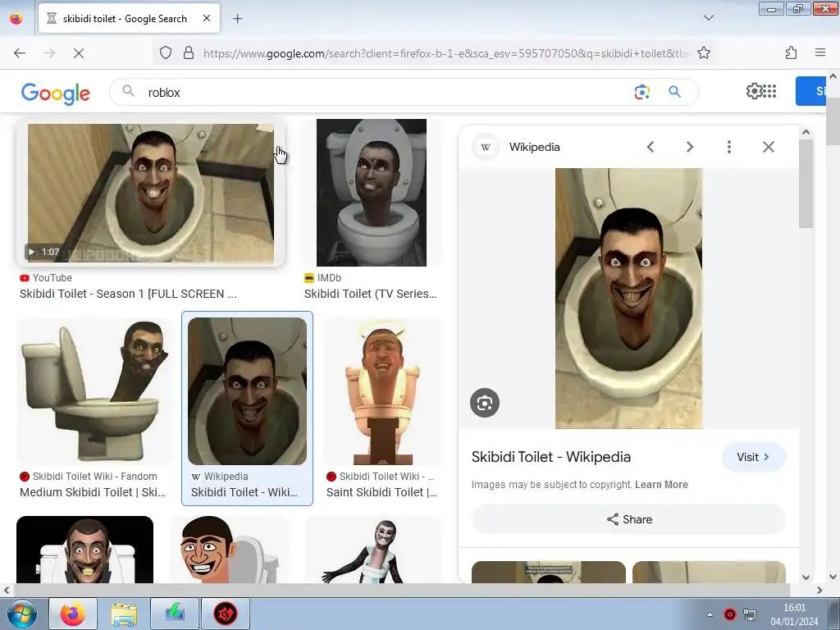This screenshot has height=630, width=840.
Task: Close the skibidi toilet Google Search tab
Action: pyautogui.click(x=207, y=18)
